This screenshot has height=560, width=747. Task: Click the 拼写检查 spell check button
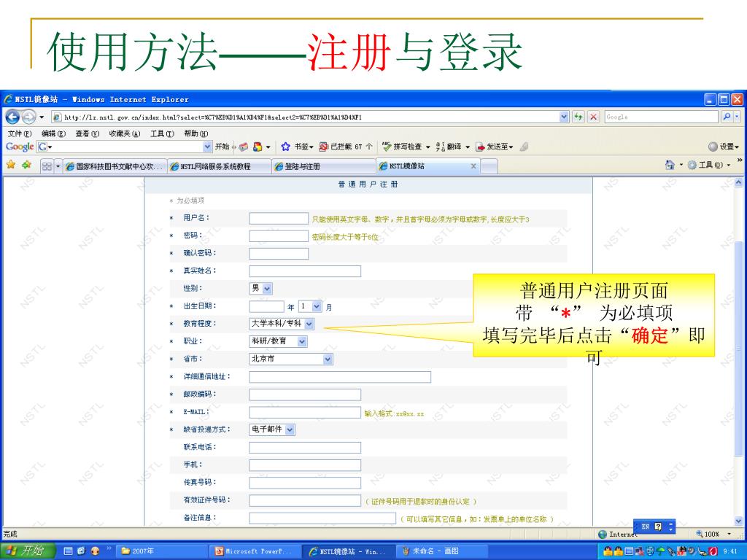[406, 147]
